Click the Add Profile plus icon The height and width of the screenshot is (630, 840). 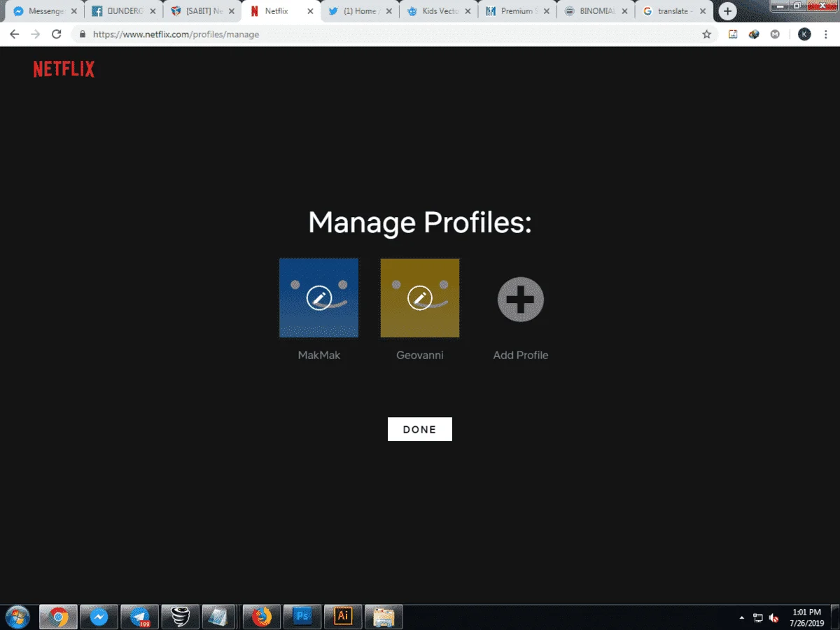pos(521,299)
